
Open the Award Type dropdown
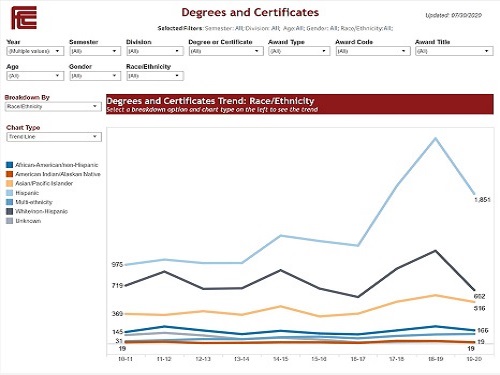(x=299, y=51)
